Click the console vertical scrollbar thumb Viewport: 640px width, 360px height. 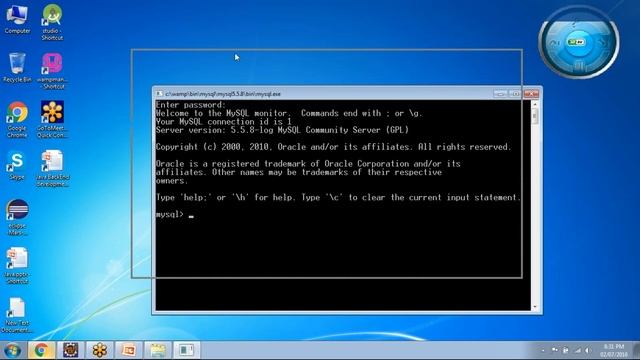click(535, 117)
